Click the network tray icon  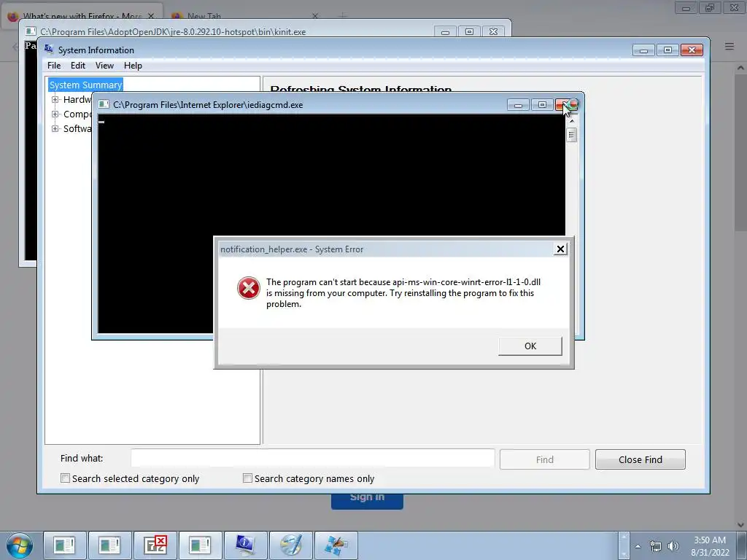(656, 546)
